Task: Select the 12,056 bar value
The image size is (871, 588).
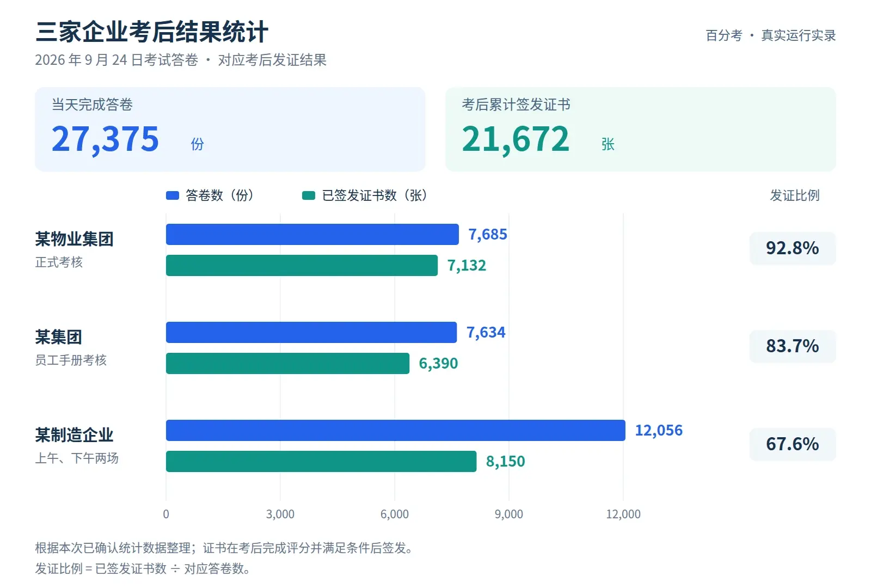Action: [659, 431]
